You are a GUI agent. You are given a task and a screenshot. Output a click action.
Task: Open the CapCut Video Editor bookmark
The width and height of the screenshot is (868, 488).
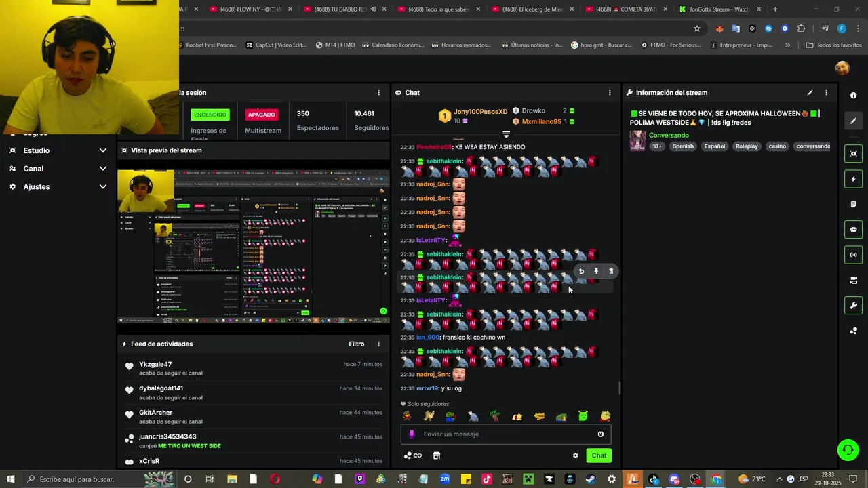(275, 45)
